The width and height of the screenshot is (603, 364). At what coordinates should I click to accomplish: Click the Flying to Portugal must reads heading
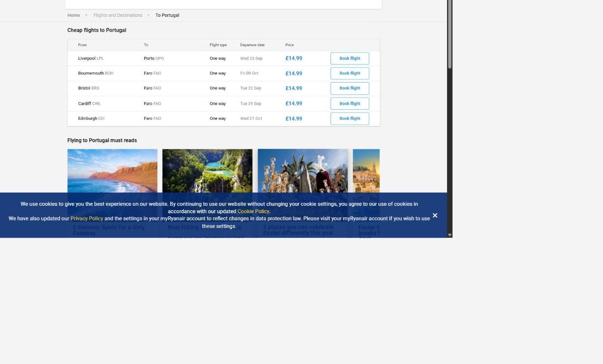[x=102, y=140]
